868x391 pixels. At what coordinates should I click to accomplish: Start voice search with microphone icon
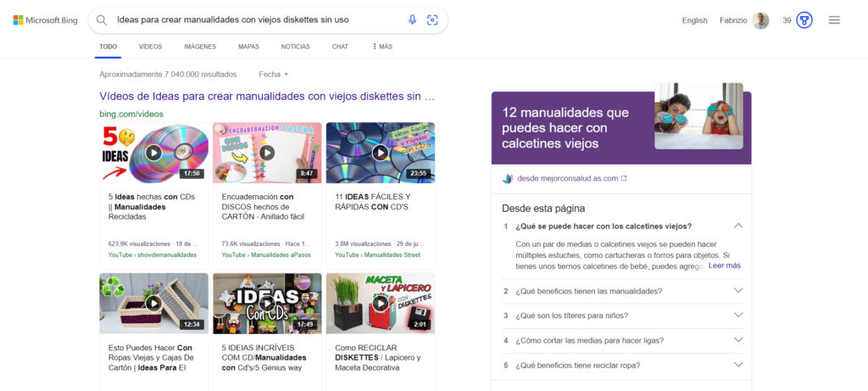[413, 20]
